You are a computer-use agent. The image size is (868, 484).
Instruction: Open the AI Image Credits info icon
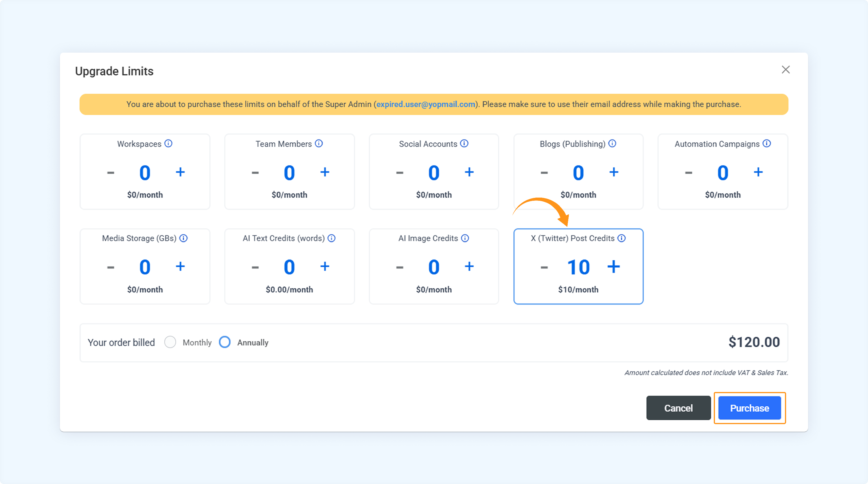(465, 238)
